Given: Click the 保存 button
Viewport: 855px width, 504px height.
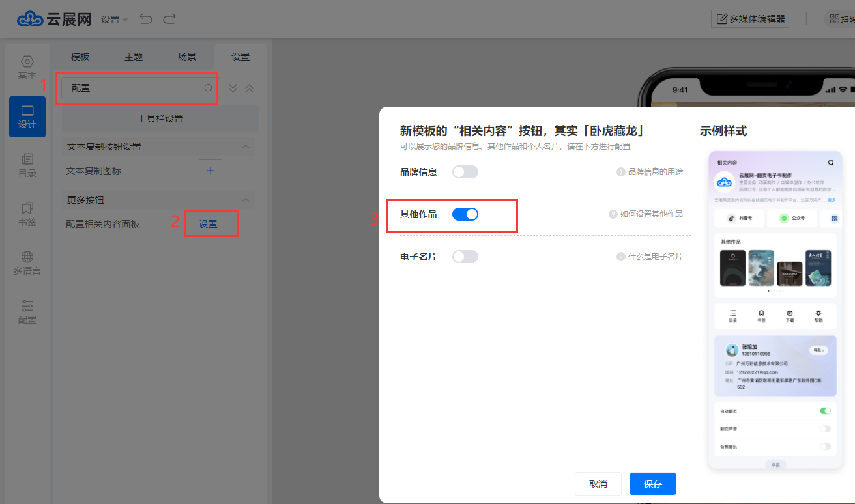Looking at the screenshot, I should [652, 484].
